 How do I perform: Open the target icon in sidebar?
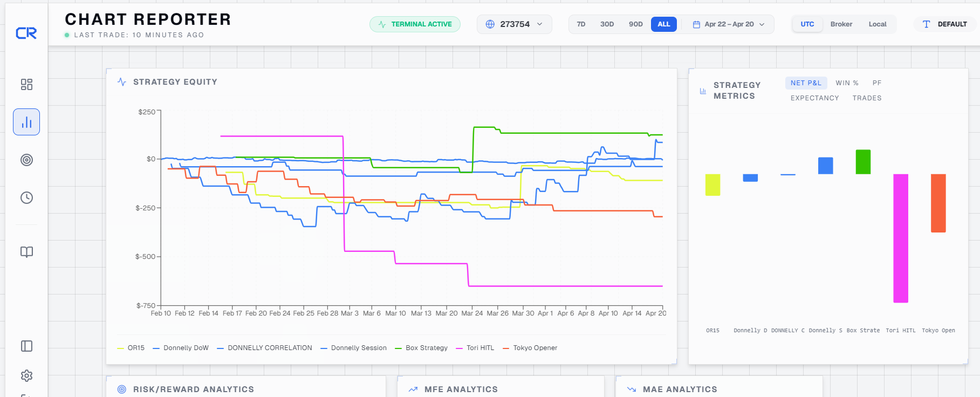click(26, 160)
